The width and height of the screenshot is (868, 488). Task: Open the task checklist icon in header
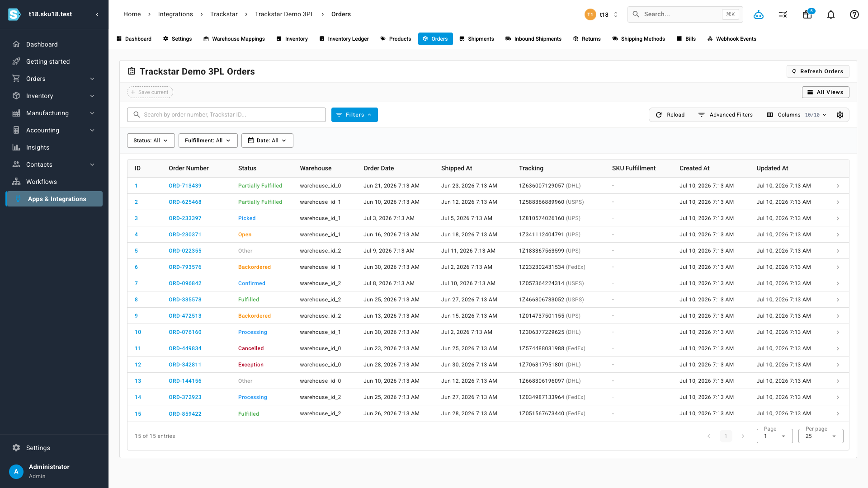pyautogui.click(x=783, y=14)
